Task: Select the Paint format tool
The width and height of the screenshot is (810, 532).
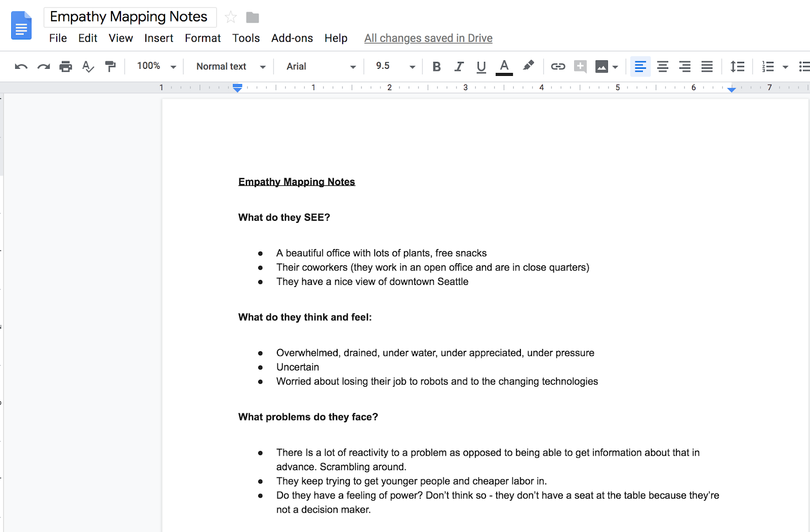Action: (111, 66)
